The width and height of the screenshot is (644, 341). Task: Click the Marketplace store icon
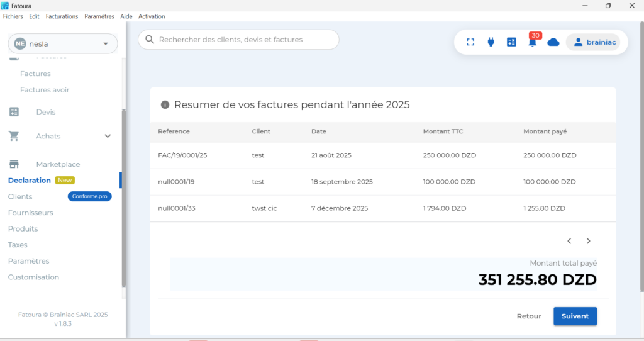(14, 164)
